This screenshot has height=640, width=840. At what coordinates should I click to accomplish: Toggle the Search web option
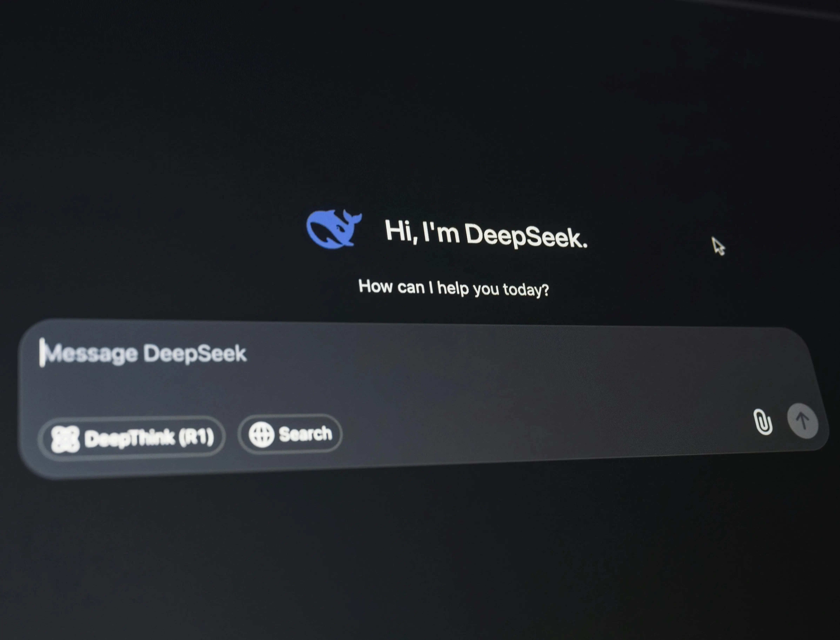point(290,434)
